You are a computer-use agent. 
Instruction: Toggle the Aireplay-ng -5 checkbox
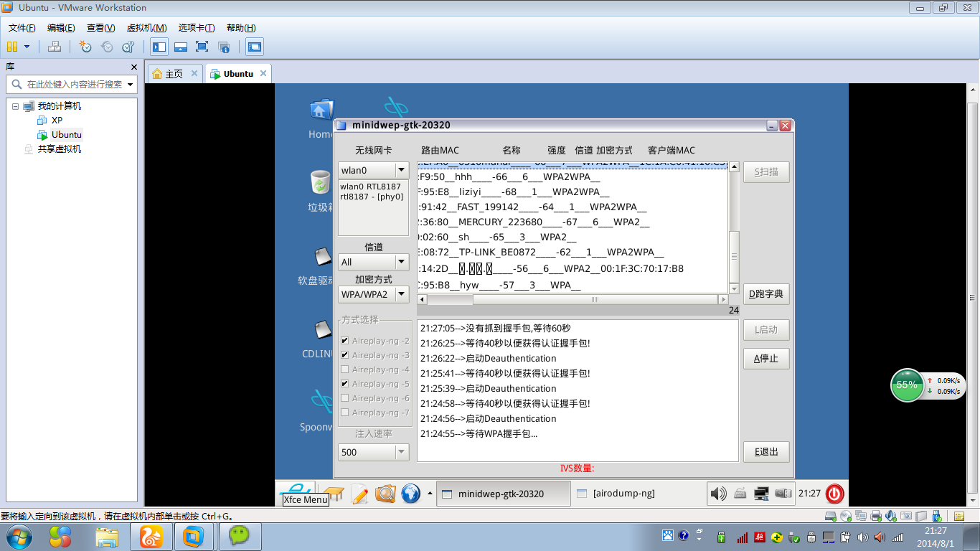click(345, 384)
